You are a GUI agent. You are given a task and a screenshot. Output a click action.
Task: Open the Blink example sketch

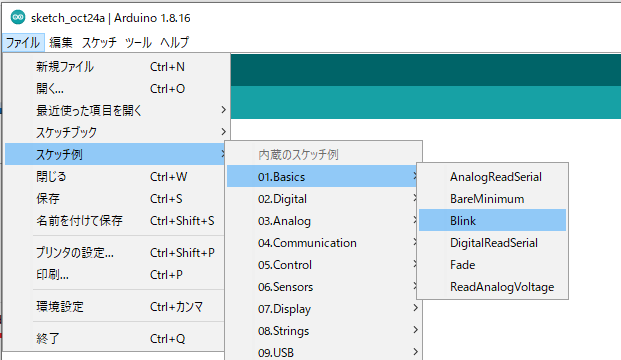(x=492, y=221)
